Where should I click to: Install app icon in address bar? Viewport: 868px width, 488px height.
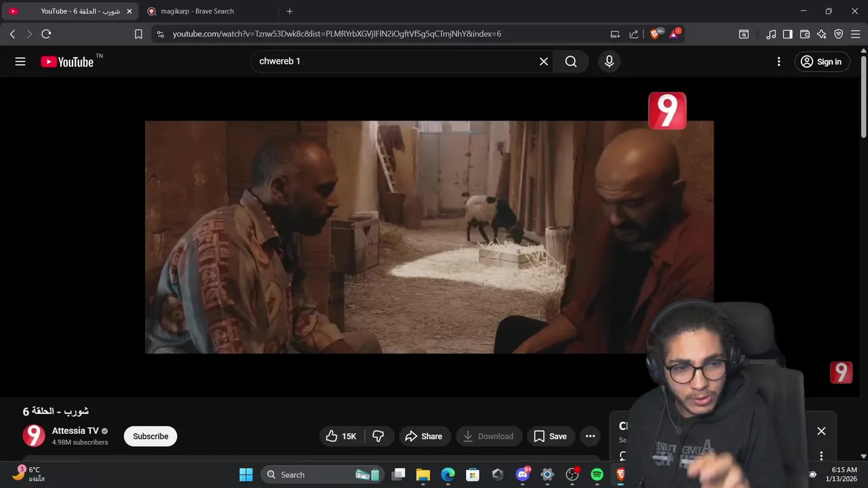pos(615,34)
